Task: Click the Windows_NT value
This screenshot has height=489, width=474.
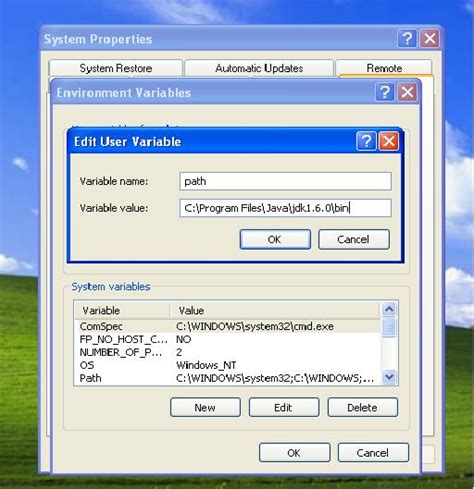Action: pos(206,365)
